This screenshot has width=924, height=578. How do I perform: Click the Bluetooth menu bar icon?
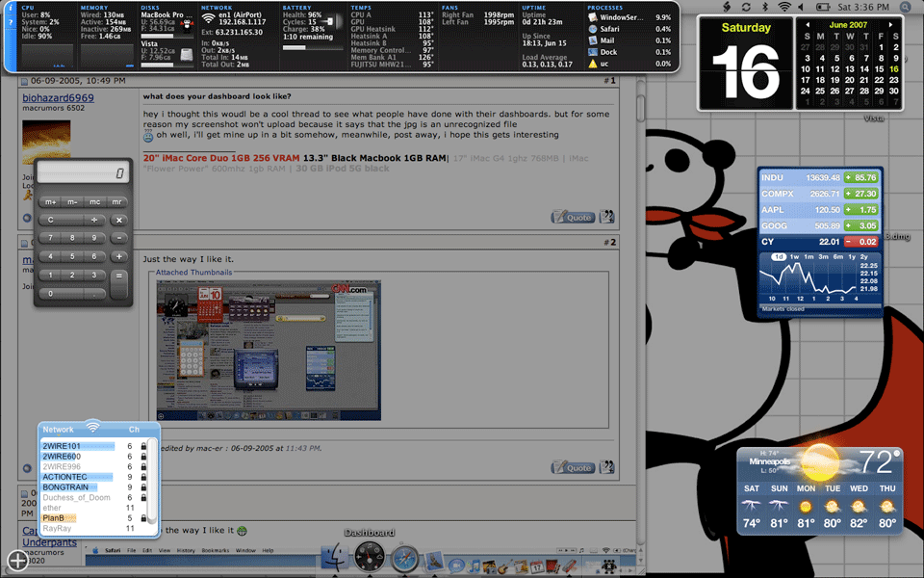765,7
